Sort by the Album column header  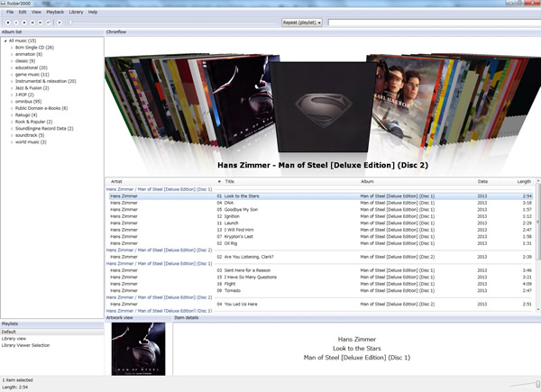368,182
